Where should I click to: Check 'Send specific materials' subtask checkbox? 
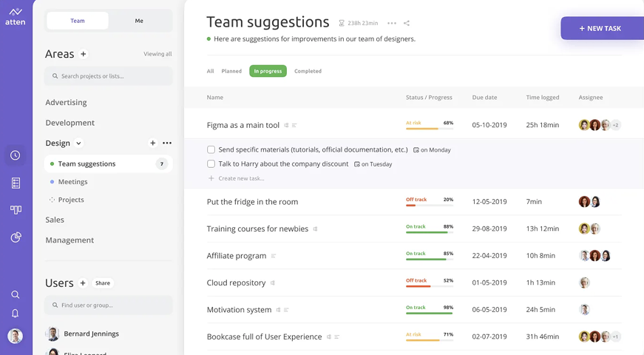pos(211,149)
